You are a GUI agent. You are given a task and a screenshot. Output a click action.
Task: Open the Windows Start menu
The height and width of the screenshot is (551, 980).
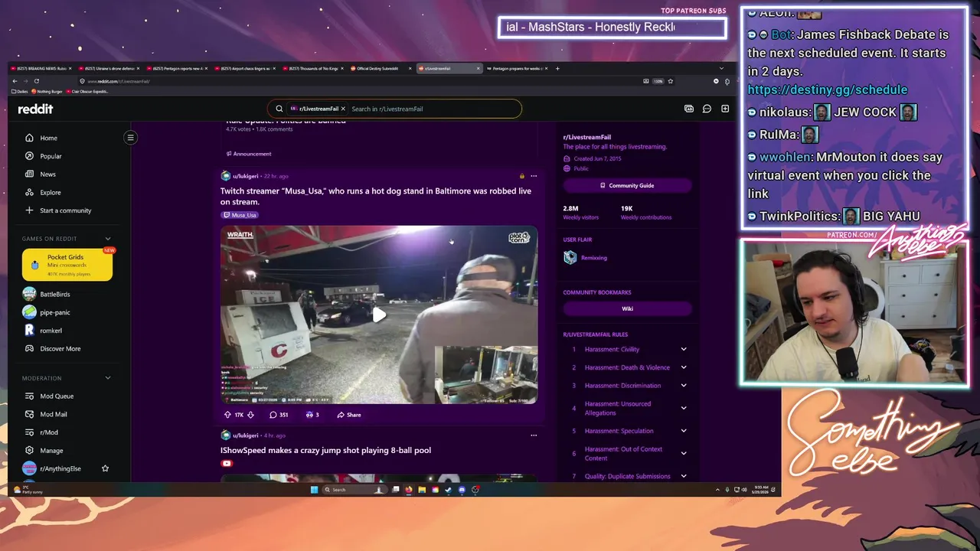click(x=314, y=490)
